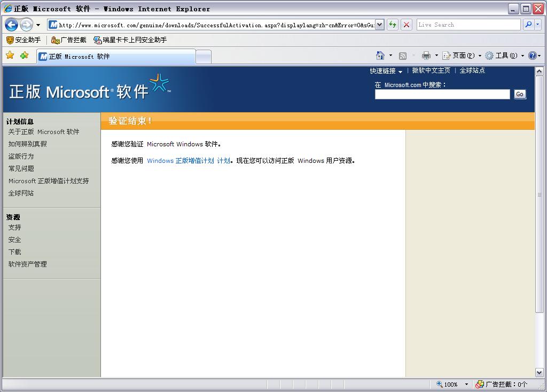The width and height of the screenshot is (547, 392).
Task: Click the Microsoft.com search input field
Action: pyautogui.click(x=442, y=94)
